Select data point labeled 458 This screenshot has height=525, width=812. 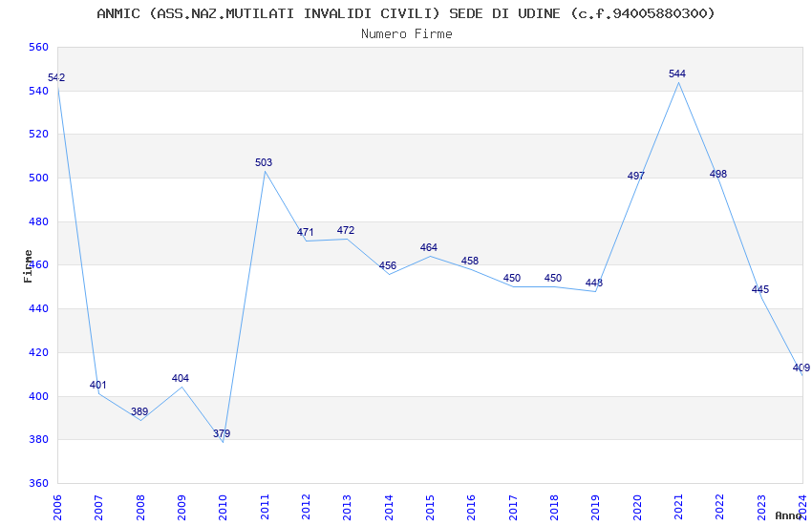click(x=470, y=261)
